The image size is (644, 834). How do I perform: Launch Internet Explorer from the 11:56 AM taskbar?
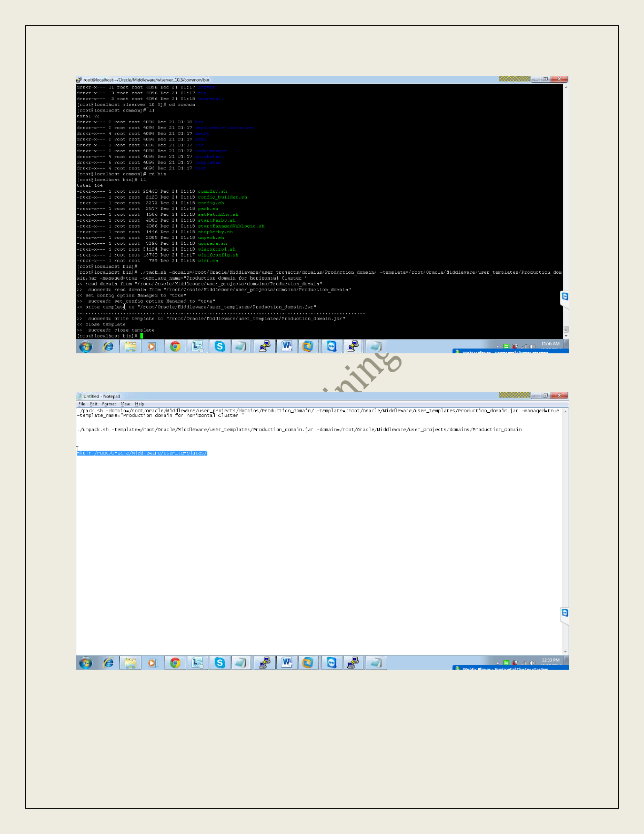(x=108, y=346)
